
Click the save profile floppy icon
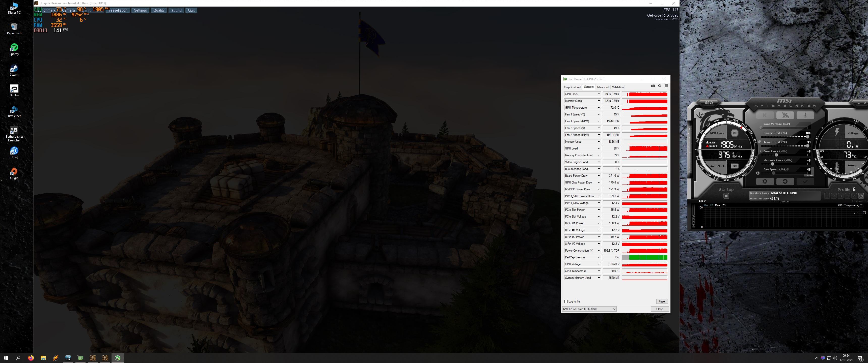click(x=861, y=196)
